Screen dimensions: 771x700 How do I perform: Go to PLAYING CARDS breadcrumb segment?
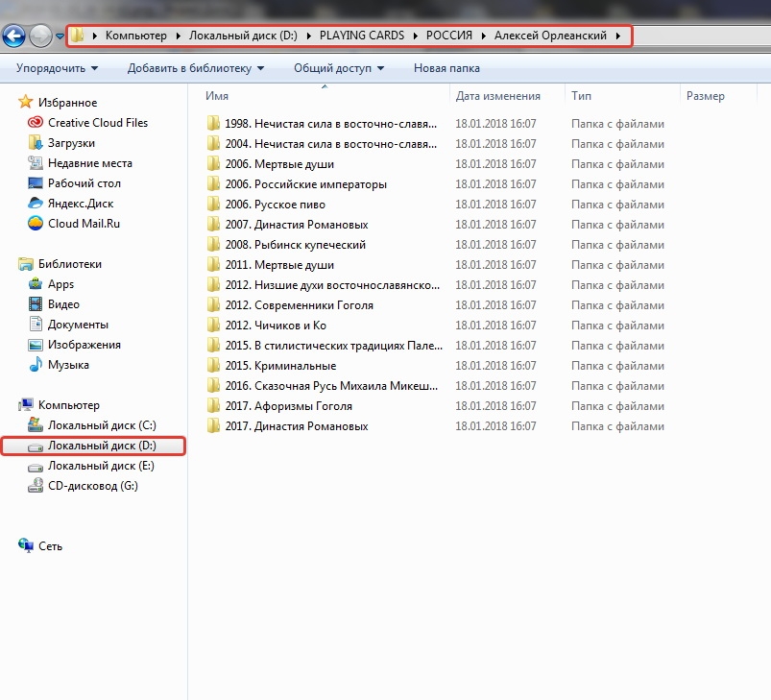coord(361,36)
